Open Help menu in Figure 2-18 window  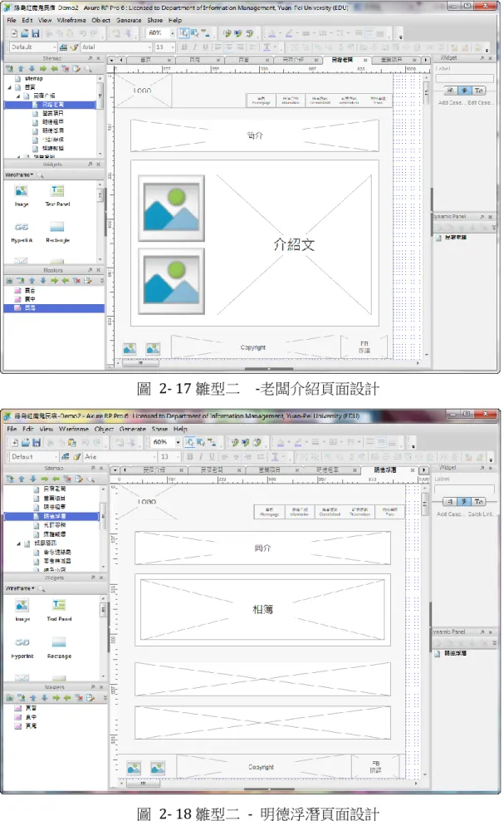[180, 429]
